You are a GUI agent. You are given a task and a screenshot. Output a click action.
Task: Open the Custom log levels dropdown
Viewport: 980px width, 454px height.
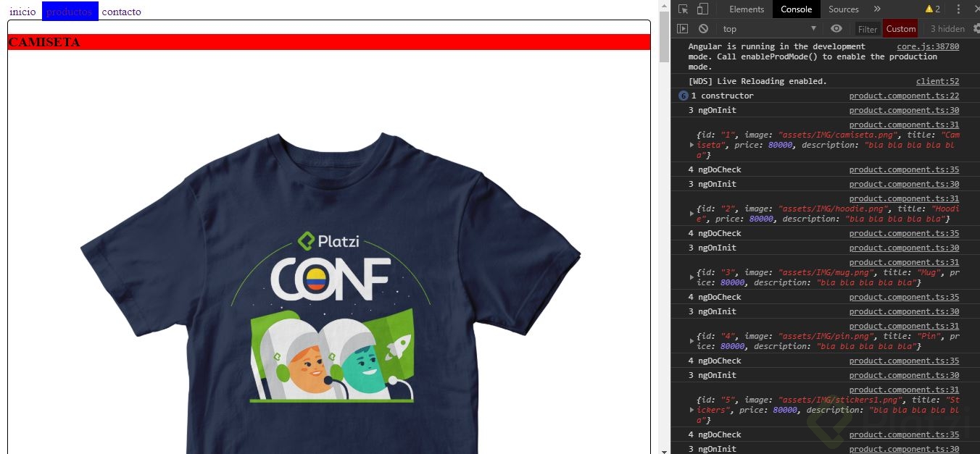[x=901, y=29]
